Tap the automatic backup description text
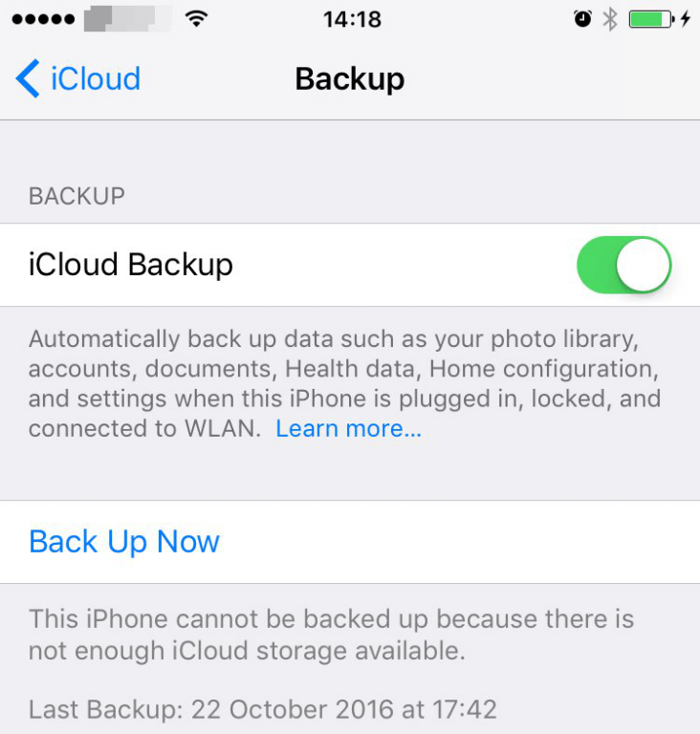Viewport: 700px width, 734px height. pyautogui.click(x=344, y=383)
